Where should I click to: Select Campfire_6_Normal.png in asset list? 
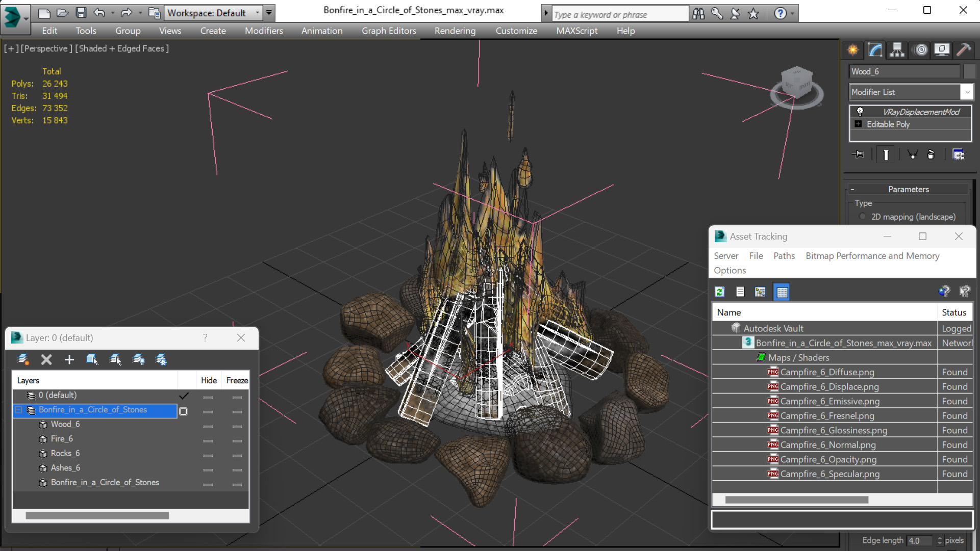pyautogui.click(x=827, y=444)
